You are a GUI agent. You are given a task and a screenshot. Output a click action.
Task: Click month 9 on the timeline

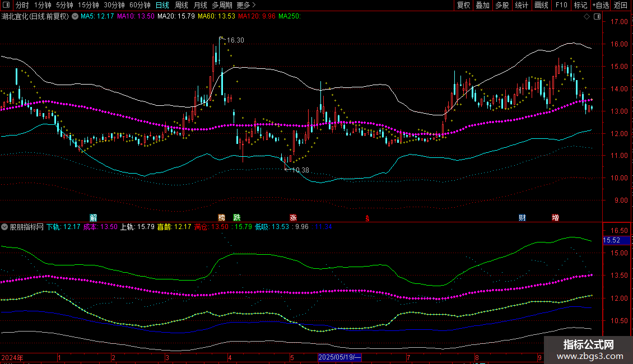[x=540, y=357]
